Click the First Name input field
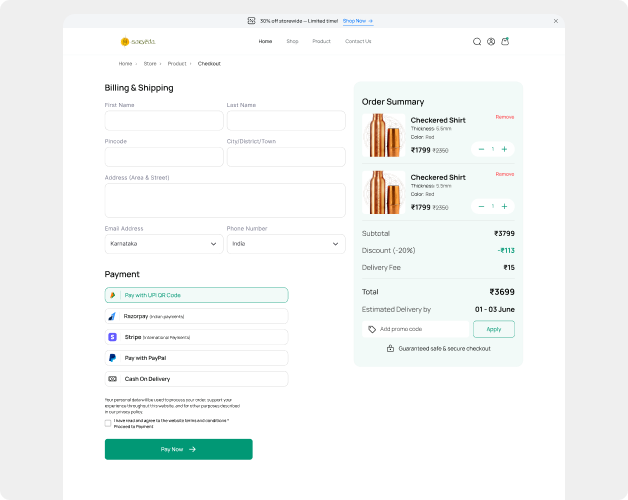This screenshot has width=628, height=500. (x=164, y=121)
